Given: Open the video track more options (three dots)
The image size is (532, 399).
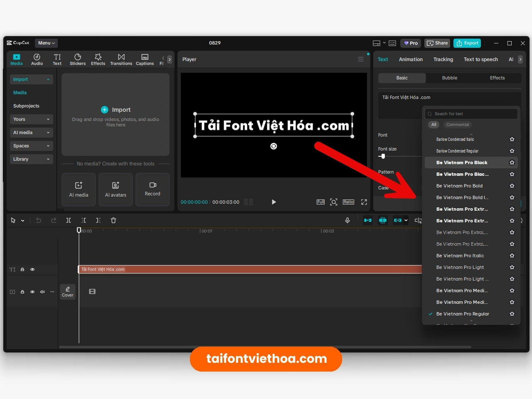Looking at the screenshot, I should [52, 292].
